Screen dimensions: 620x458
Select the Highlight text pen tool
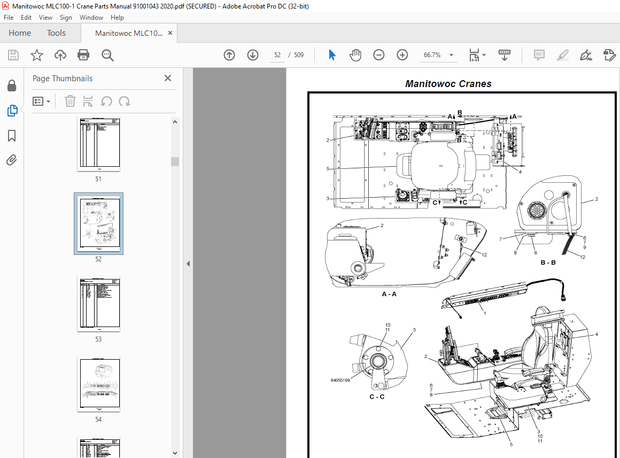point(562,55)
